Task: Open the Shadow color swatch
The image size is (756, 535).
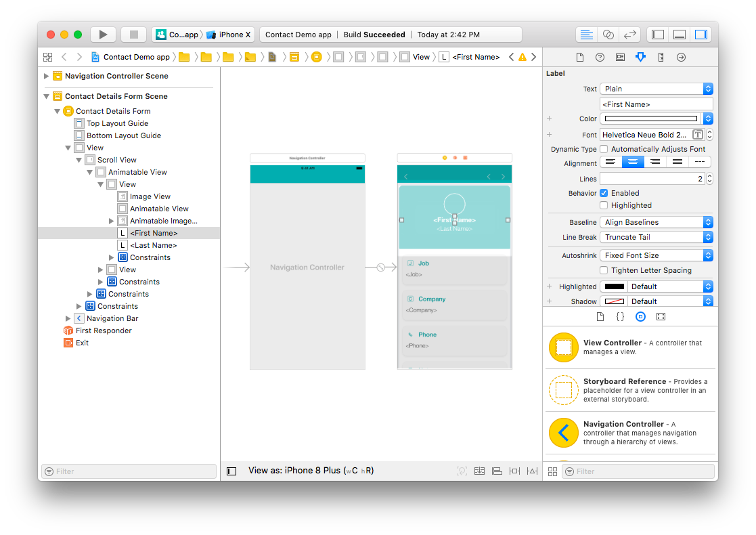Action: click(615, 301)
